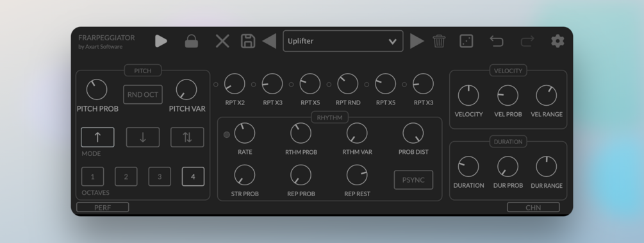Viewport: 644px width, 243px height.
Task: Click the DUR PROB knob
Action: [508, 167]
